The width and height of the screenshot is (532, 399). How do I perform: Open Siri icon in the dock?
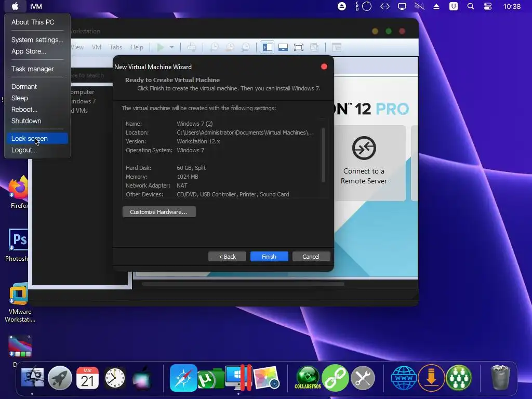pos(143,377)
